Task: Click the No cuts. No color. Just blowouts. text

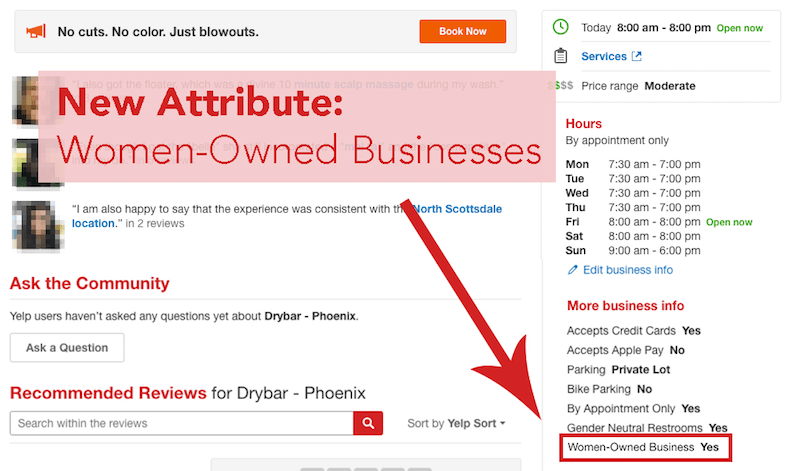Action: [158, 32]
